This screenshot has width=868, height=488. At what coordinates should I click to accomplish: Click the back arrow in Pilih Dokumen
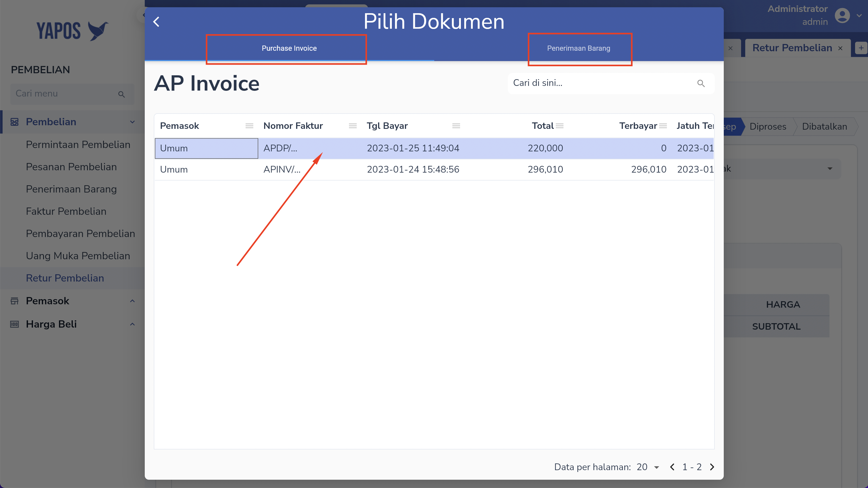pos(156,22)
